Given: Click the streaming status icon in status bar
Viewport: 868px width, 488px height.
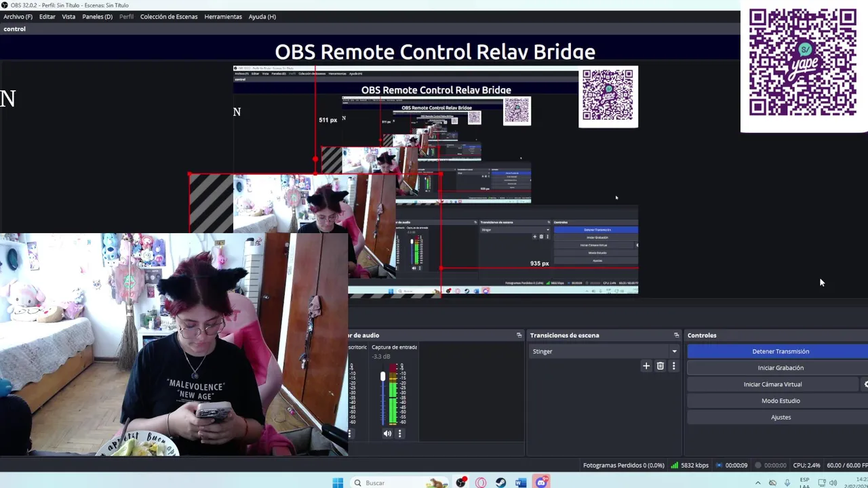Looking at the screenshot, I should click(x=719, y=466).
